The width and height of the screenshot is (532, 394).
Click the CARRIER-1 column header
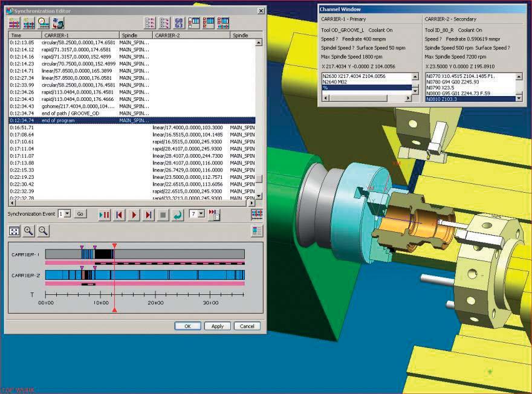tap(80, 35)
